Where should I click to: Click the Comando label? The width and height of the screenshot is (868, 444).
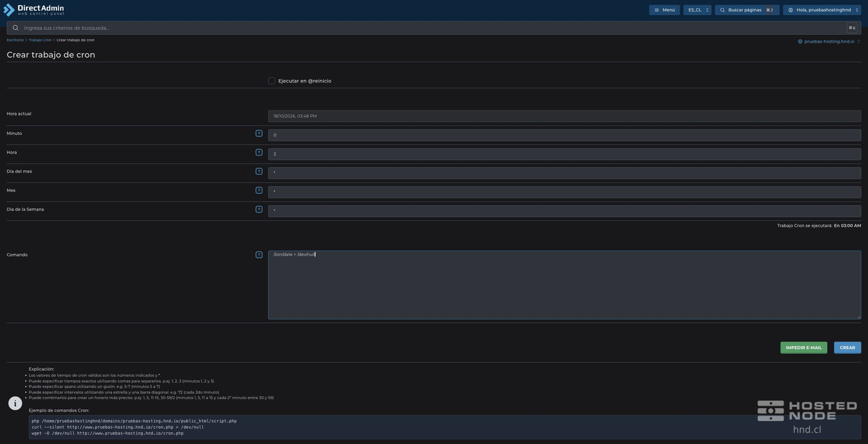click(x=17, y=255)
